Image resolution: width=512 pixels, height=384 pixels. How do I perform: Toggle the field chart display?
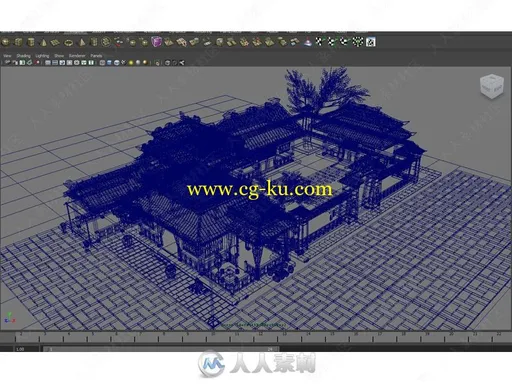76,63
